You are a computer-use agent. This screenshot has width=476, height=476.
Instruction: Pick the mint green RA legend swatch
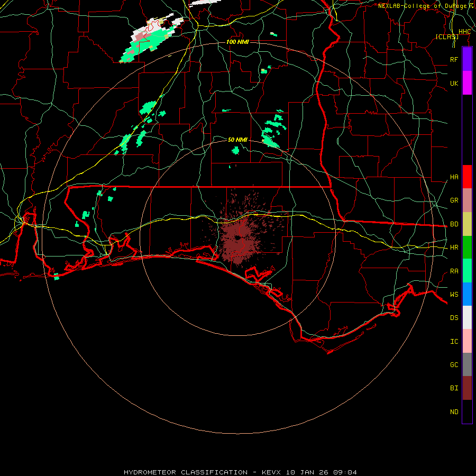coord(467,271)
